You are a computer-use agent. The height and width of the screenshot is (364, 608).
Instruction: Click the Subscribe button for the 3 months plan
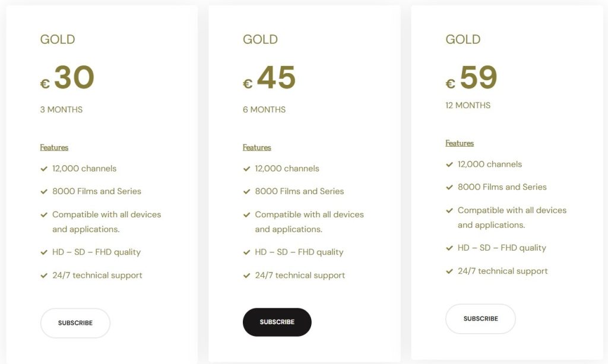[x=75, y=323]
